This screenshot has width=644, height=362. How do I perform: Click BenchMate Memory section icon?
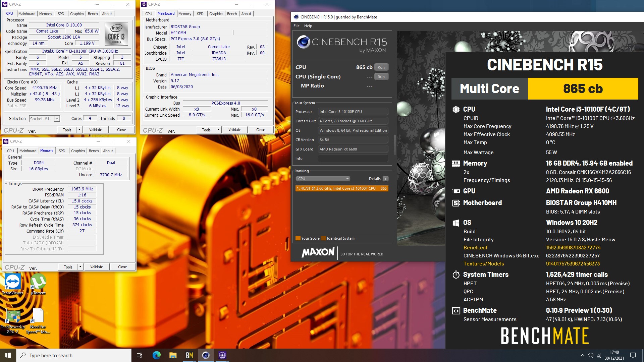(x=456, y=163)
